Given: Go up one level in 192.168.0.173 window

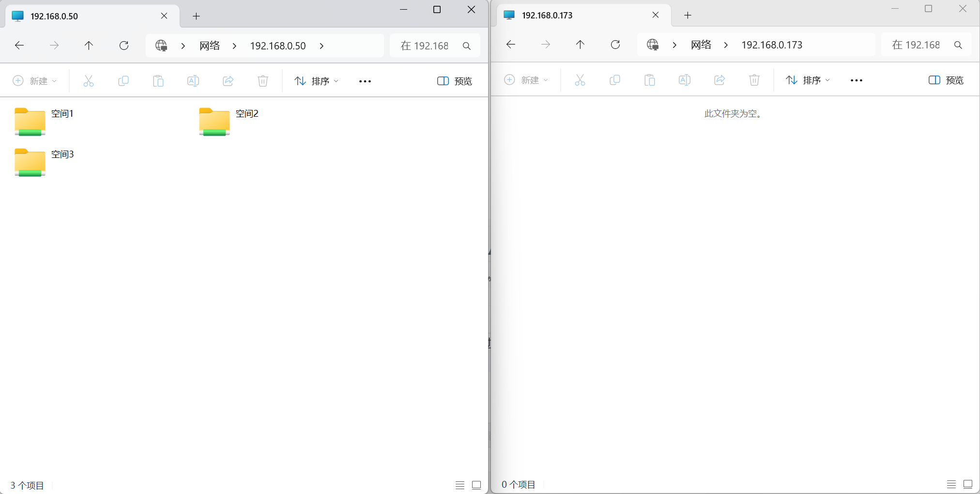Looking at the screenshot, I should click(x=580, y=45).
